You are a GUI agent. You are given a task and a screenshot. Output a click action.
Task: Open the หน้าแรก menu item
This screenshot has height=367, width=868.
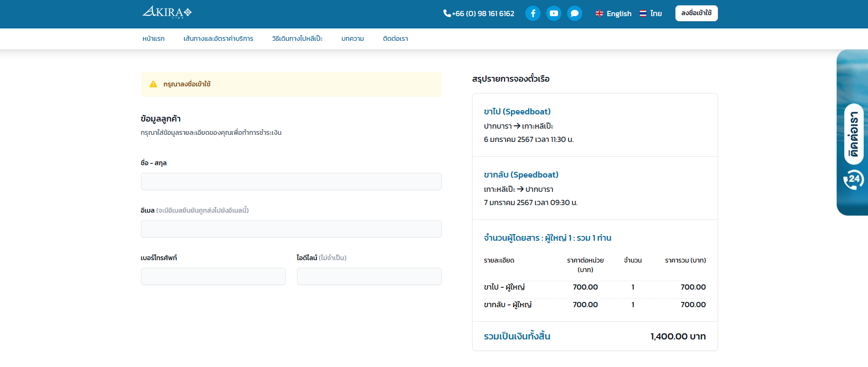[x=154, y=38]
